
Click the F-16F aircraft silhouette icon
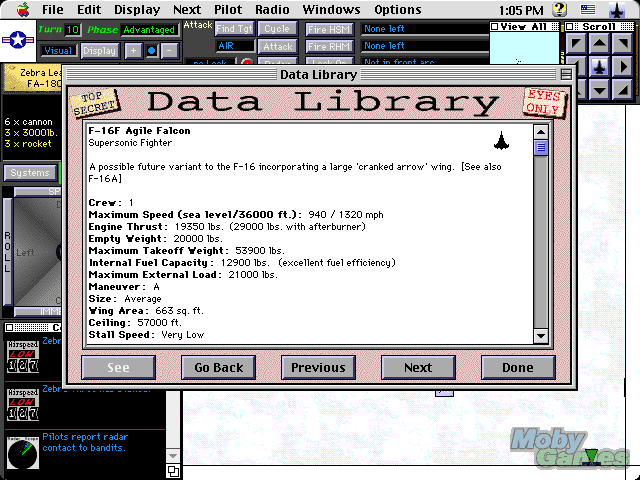(501, 140)
